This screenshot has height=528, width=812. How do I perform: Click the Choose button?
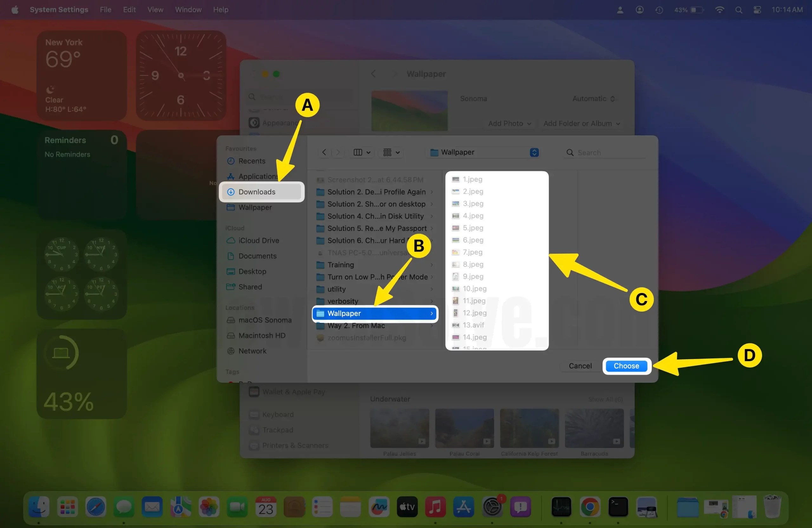tap(626, 366)
